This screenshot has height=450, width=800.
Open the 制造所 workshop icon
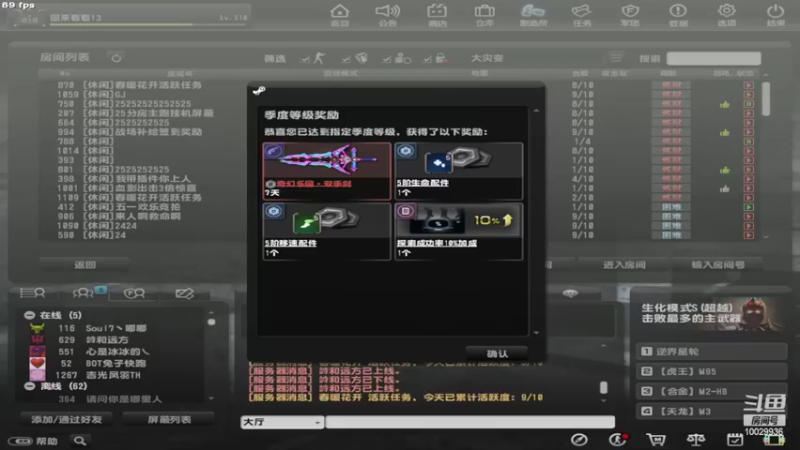coord(533,15)
